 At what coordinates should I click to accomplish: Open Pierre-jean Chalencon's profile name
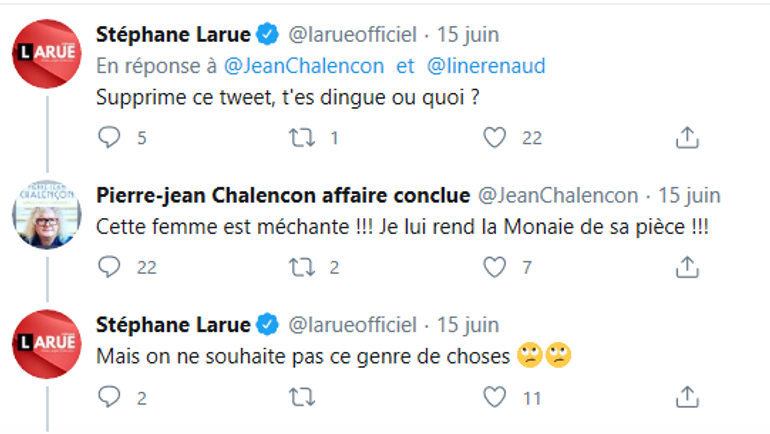[x=283, y=194]
